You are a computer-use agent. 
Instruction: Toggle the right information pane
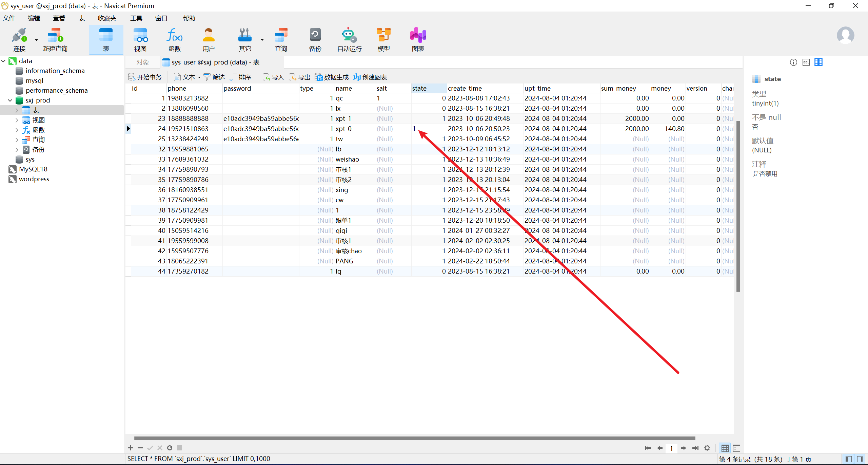pos(860,459)
